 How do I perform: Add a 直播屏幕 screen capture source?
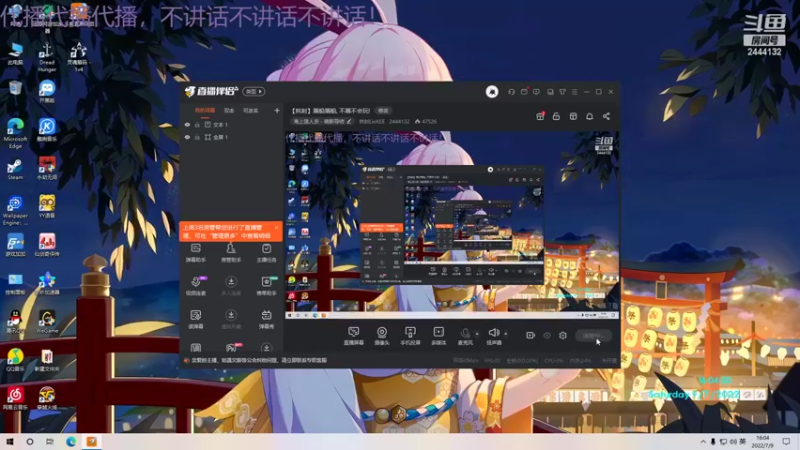click(353, 336)
